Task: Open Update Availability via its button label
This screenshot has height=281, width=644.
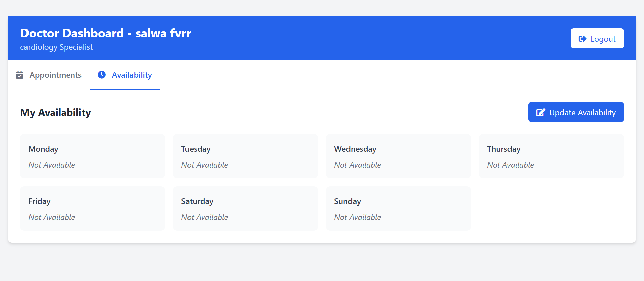Action: click(x=582, y=113)
